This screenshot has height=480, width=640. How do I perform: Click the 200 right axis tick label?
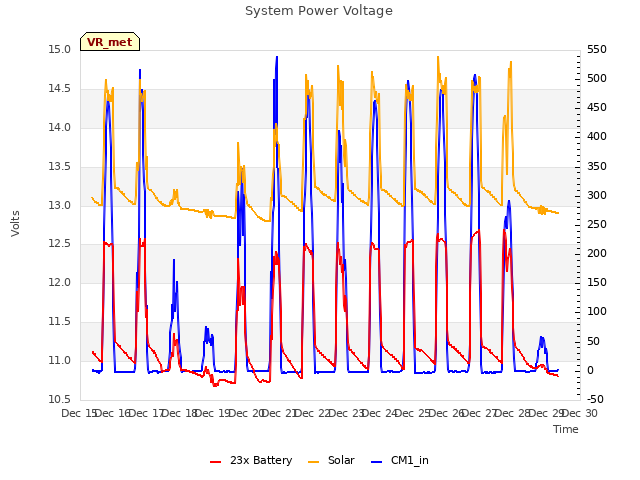(597, 253)
